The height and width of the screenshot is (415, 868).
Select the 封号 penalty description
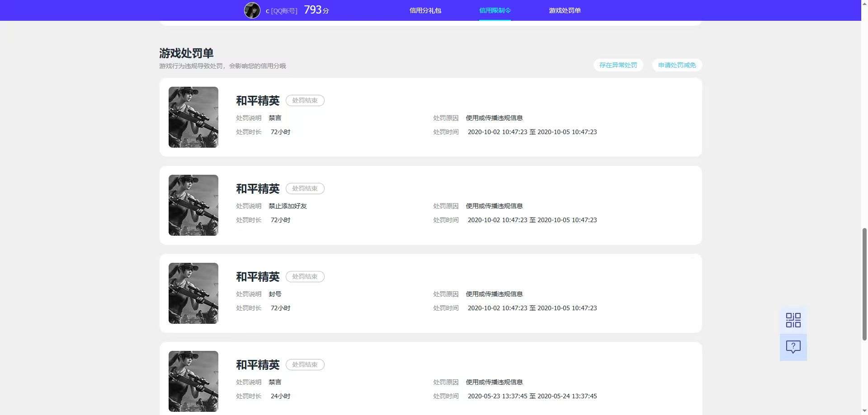[275, 294]
